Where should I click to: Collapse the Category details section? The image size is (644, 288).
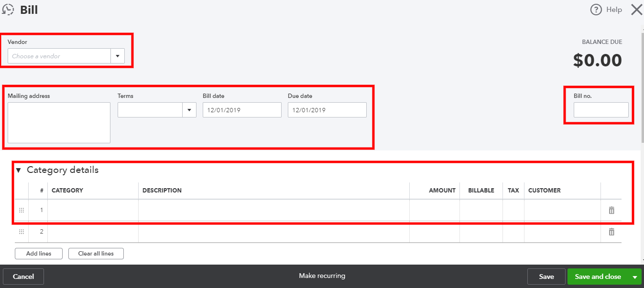(x=18, y=170)
